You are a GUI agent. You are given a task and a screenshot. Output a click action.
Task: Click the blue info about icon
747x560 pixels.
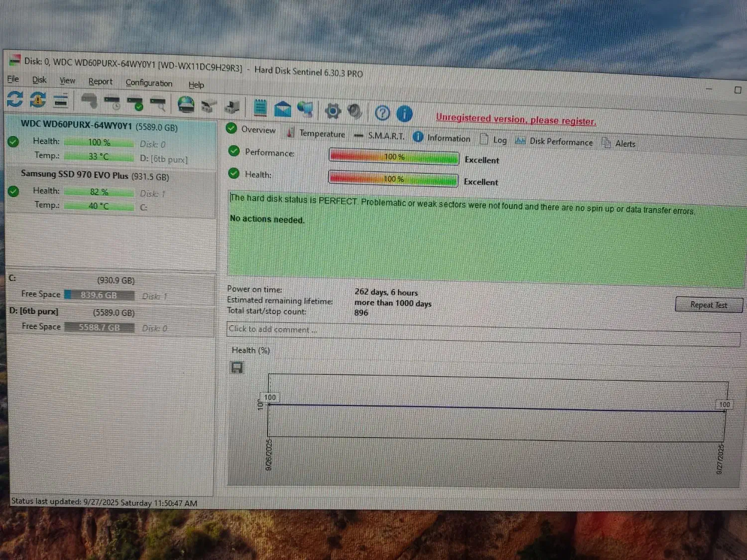coord(404,113)
